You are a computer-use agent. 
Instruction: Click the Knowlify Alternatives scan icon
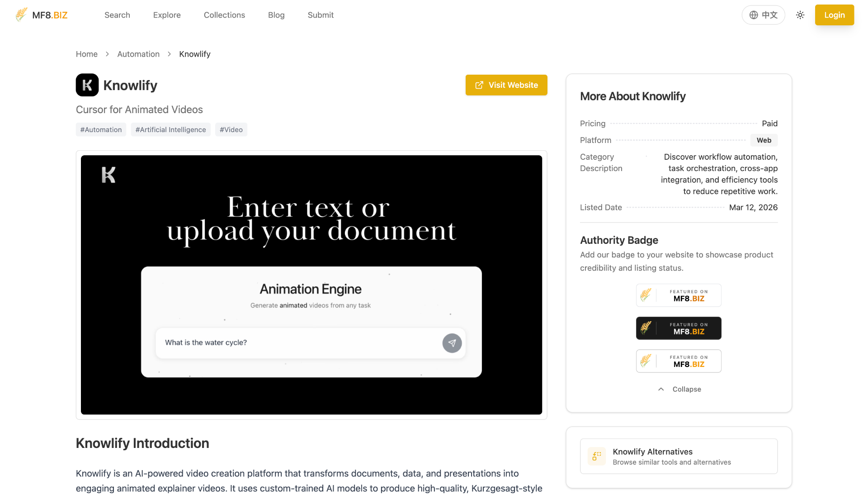point(597,456)
